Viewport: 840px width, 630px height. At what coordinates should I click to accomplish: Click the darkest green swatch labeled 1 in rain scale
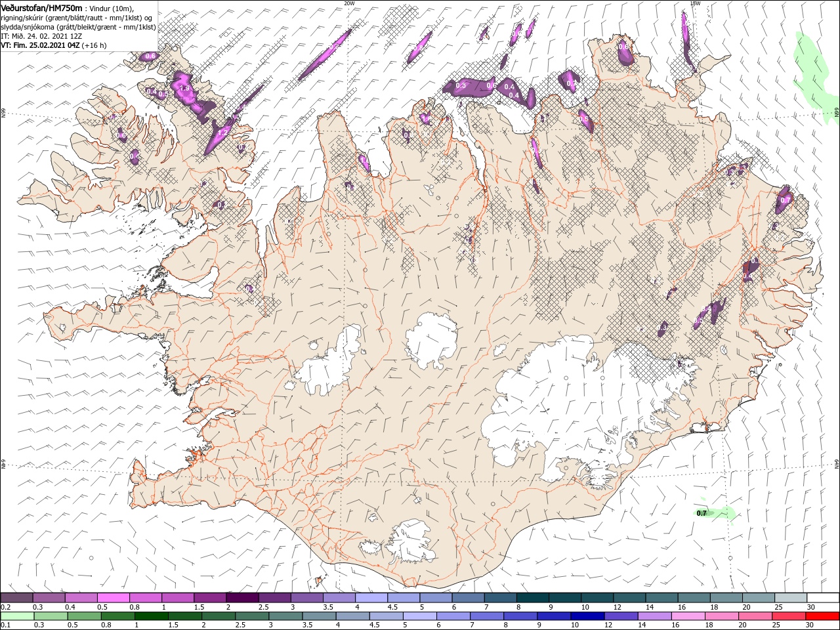click(x=152, y=616)
